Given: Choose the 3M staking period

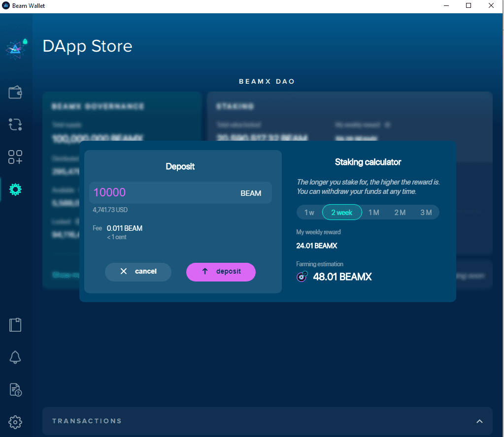Looking at the screenshot, I should tap(426, 212).
